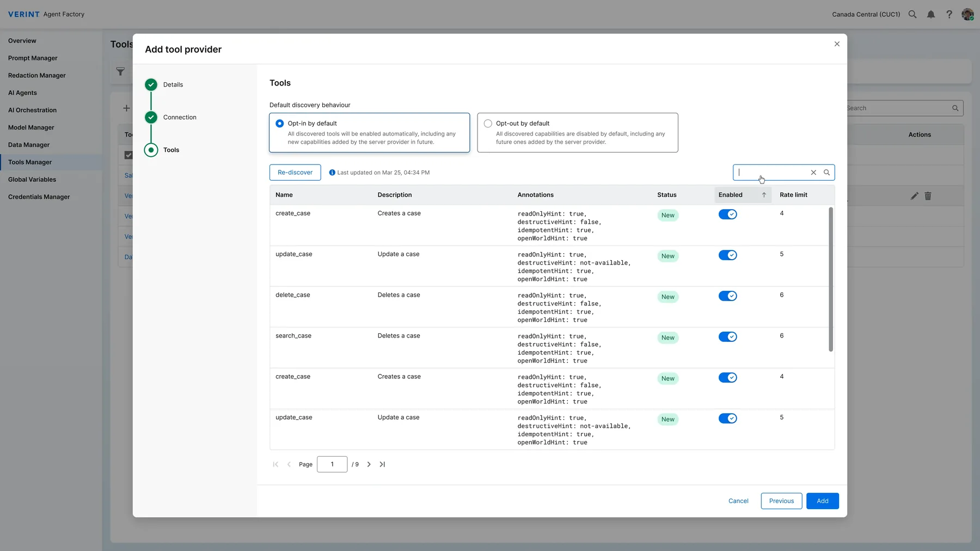Click the New status badge for delete_case
Screen dimensions: 980x551
click(668, 297)
